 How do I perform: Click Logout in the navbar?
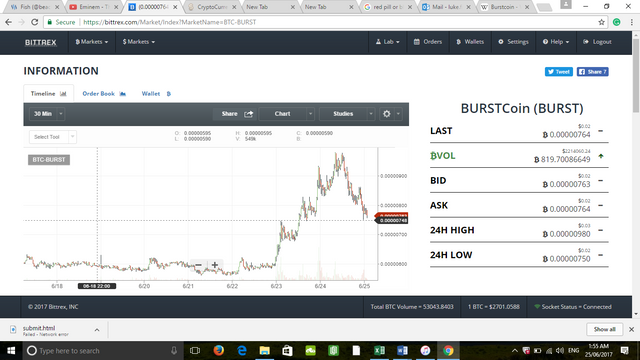pyautogui.click(x=598, y=42)
